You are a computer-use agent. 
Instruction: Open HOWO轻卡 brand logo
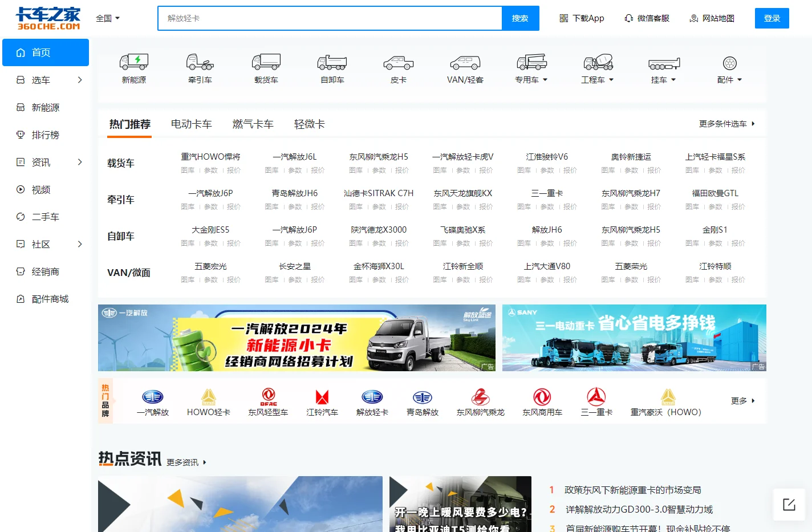[x=208, y=397]
